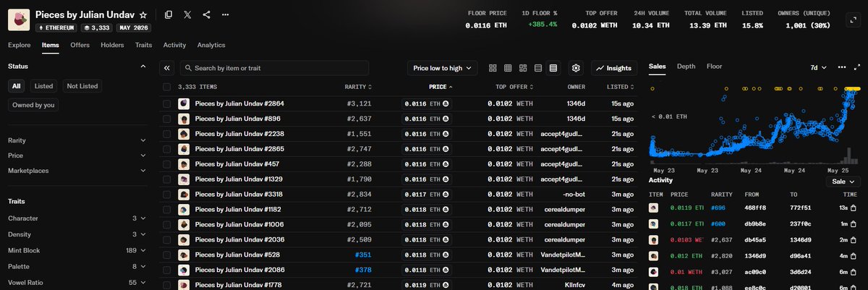This screenshot has width=868, height=290.
Task: Click the buy icon next to #3318 price
Action: pos(446,195)
